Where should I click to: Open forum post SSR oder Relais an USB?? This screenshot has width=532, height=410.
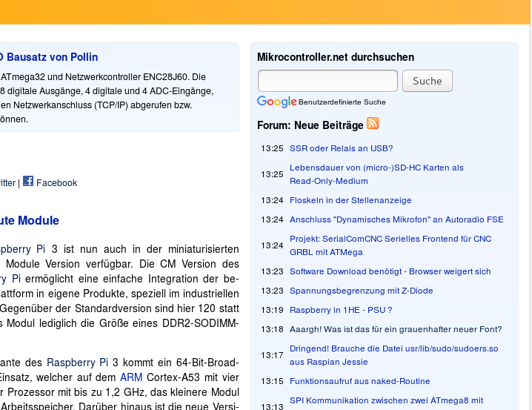(x=342, y=148)
